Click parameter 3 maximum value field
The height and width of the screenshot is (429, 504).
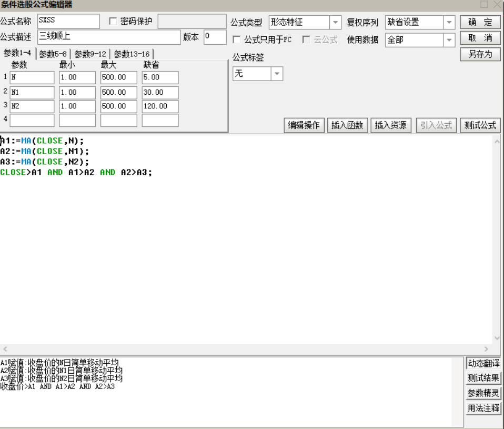coord(118,106)
